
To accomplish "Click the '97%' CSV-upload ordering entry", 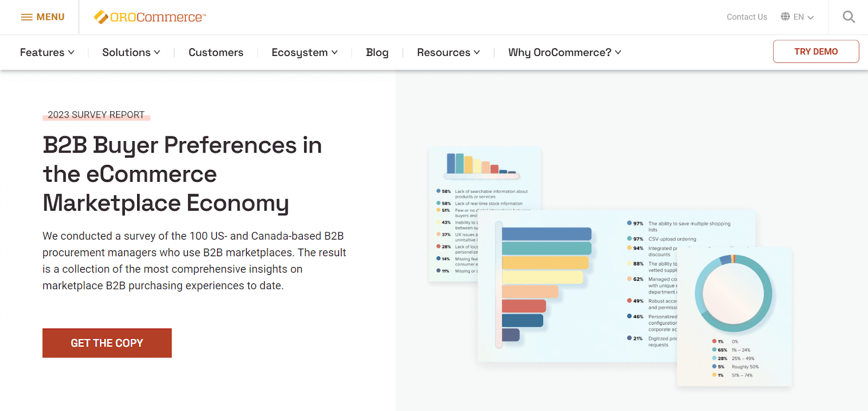I will point(661,239).
